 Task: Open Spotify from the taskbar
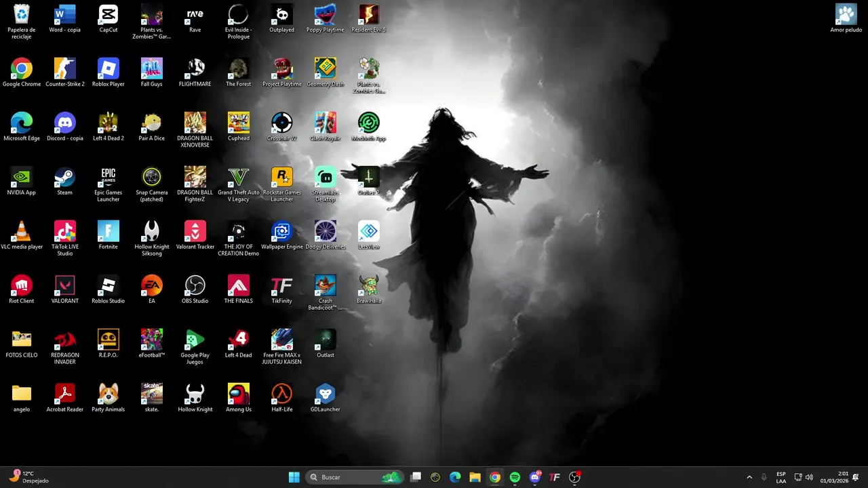point(515,477)
